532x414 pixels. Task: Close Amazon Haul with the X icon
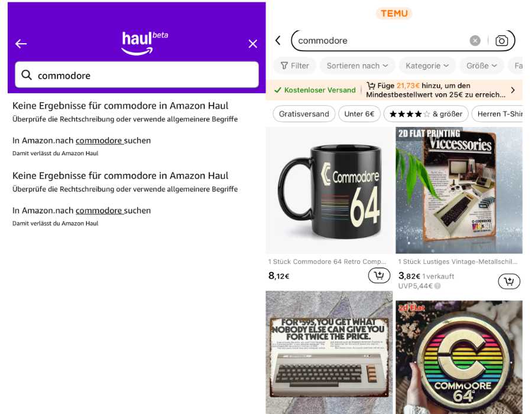pyautogui.click(x=253, y=43)
